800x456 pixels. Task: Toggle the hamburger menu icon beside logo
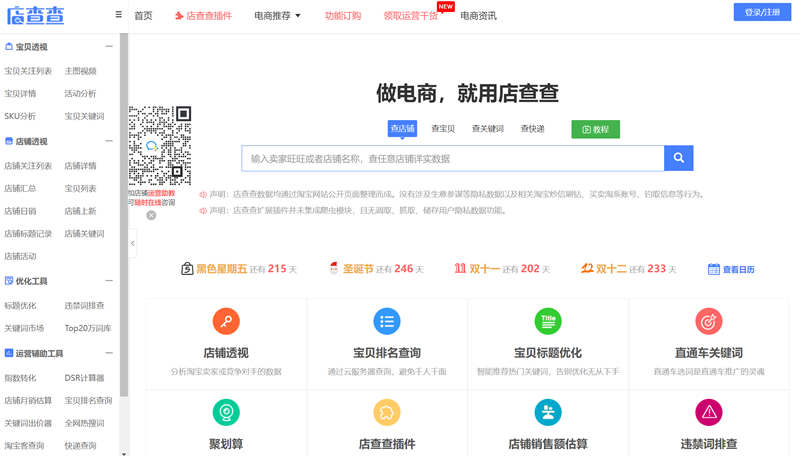pyautogui.click(x=119, y=15)
